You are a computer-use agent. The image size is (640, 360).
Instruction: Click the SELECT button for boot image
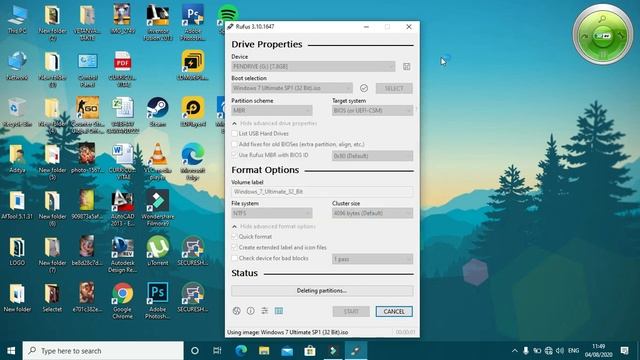point(394,88)
